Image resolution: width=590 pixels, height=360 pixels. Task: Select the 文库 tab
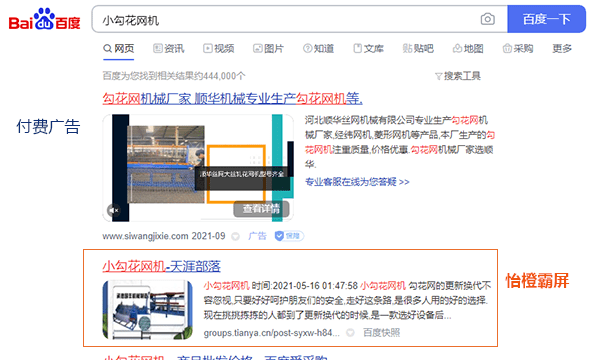pos(368,49)
